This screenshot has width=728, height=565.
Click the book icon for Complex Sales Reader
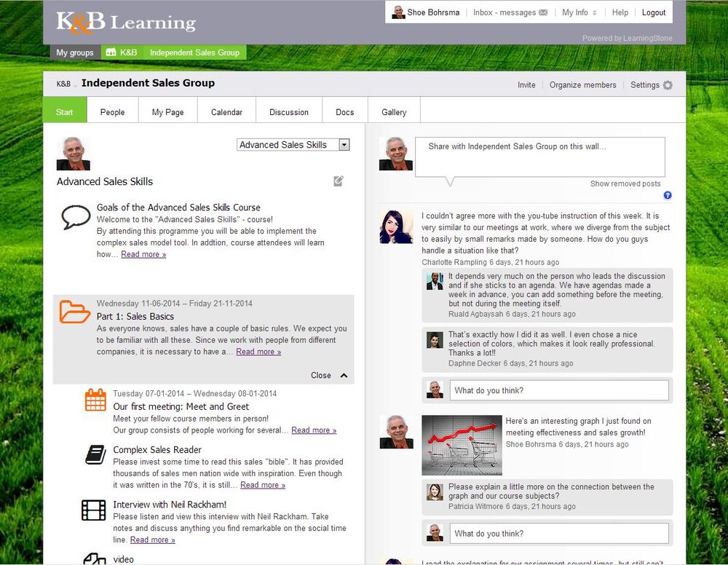pos(95,454)
